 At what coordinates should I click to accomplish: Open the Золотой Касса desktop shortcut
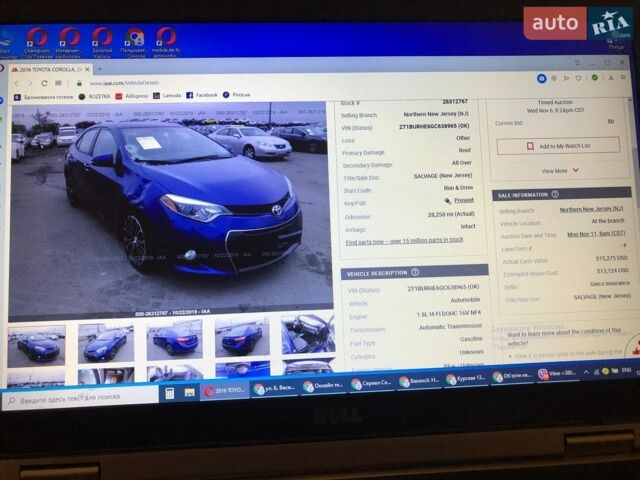[102, 42]
